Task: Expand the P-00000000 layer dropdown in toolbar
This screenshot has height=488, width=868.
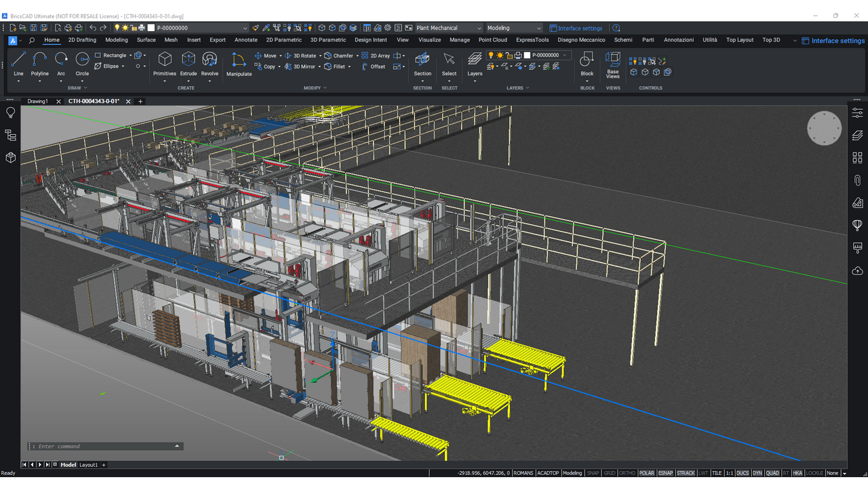Action: (245, 28)
